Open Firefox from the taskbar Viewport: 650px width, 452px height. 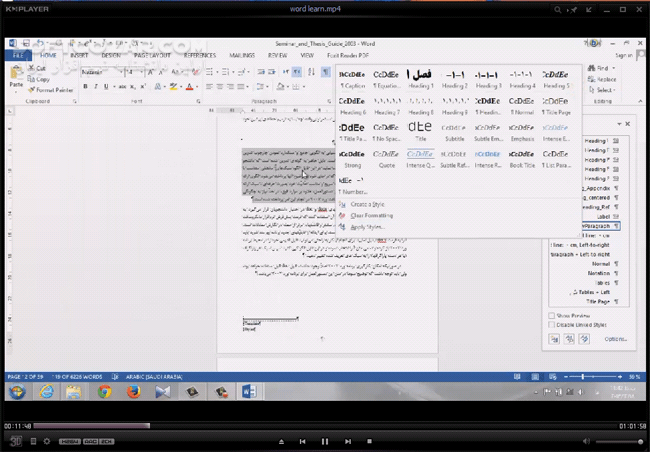[x=133, y=392]
